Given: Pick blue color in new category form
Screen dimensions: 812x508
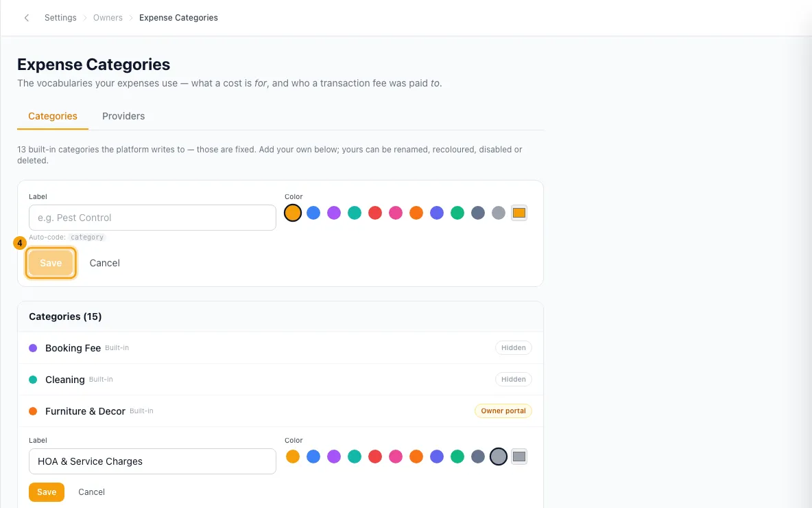Looking at the screenshot, I should (x=313, y=213).
